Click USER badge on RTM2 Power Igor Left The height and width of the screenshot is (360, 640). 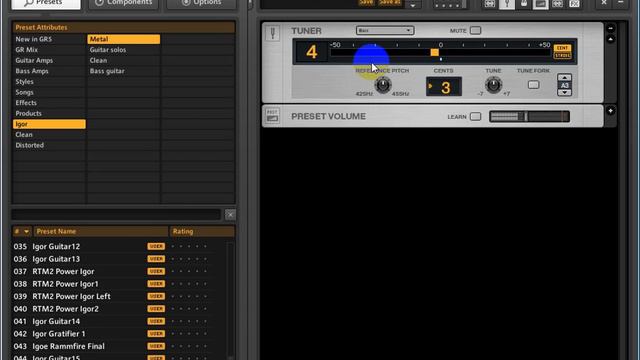[156, 296]
